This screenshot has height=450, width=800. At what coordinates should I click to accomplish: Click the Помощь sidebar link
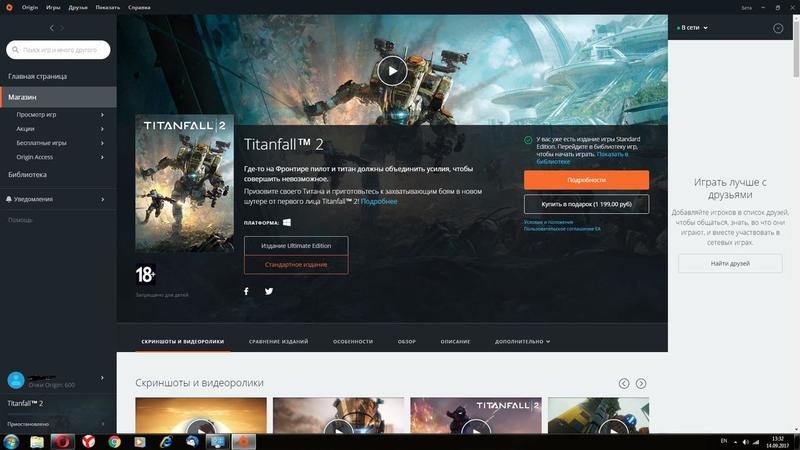20,220
